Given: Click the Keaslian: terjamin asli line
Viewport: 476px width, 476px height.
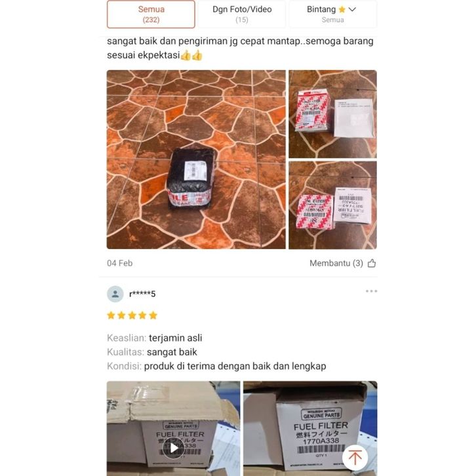Looking at the screenshot, I should point(155,338).
